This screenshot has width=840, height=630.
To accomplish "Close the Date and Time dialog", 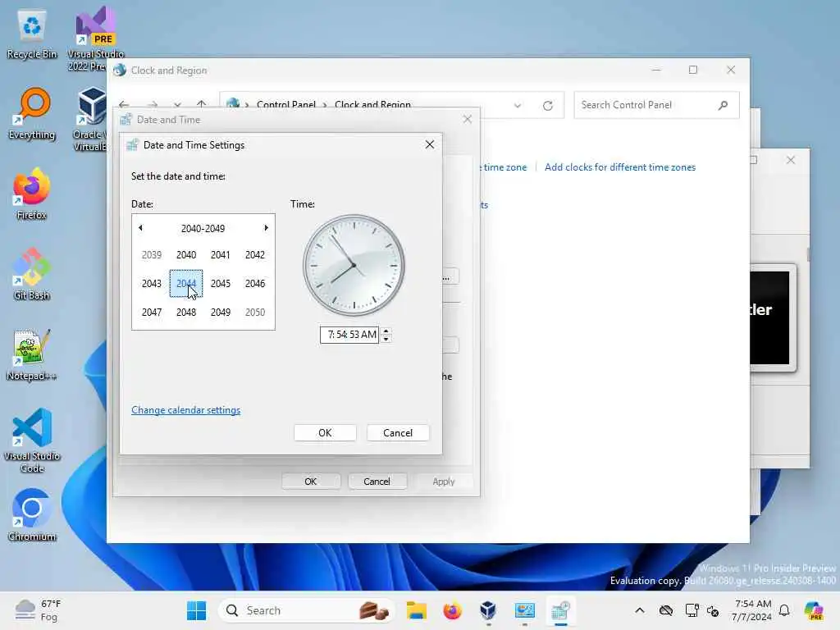I will (x=467, y=120).
